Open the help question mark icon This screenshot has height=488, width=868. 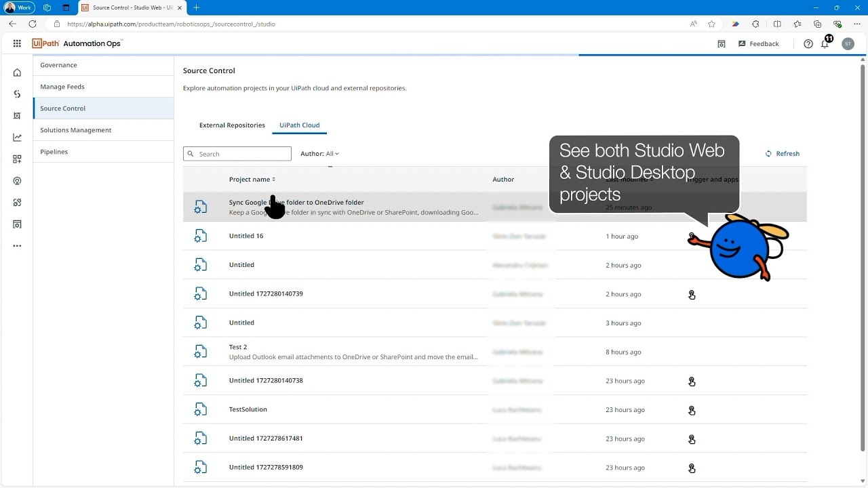(808, 44)
